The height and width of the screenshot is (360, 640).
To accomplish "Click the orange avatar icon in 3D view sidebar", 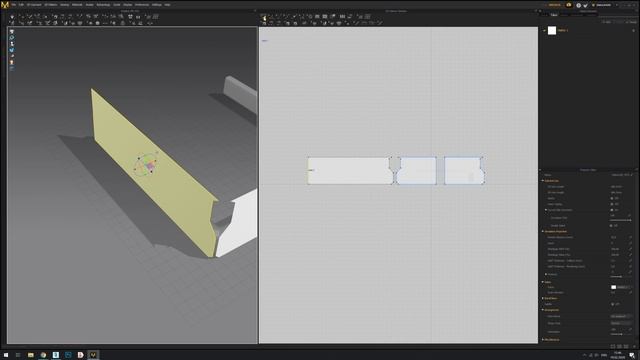I will click(11, 62).
